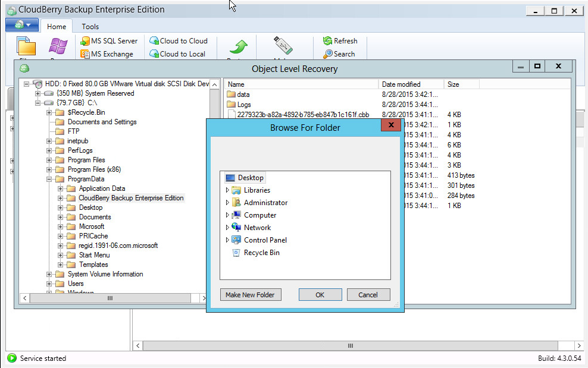This screenshot has width=588, height=368.
Task: Open Cloud to Cloud backup
Action: (178, 41)
